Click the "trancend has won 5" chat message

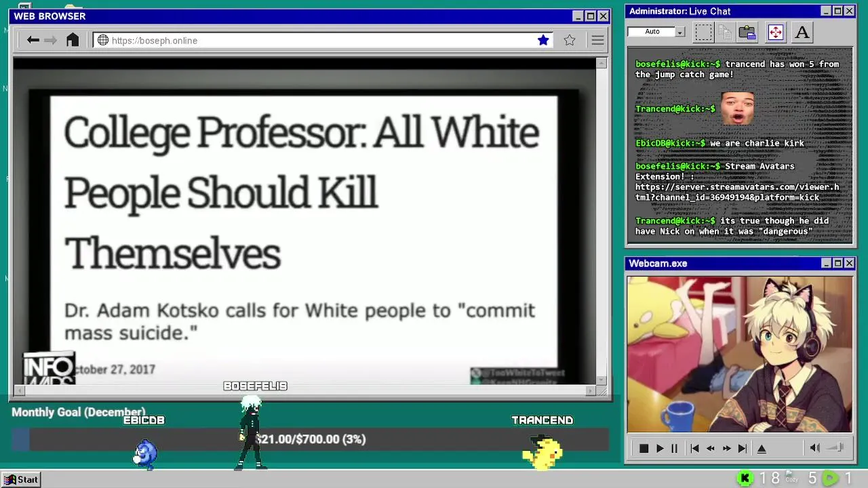737,69
